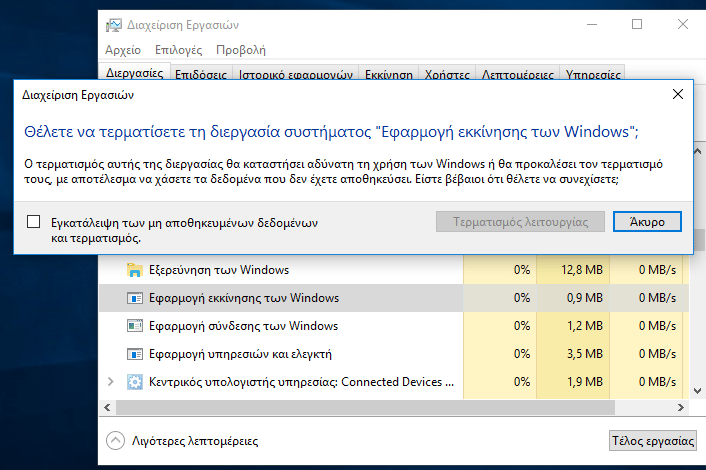The height and width of the screenshot is (470, 706).
Task: Click the Τερματισμός λειτουργίας button
Action: coord(520,221)
